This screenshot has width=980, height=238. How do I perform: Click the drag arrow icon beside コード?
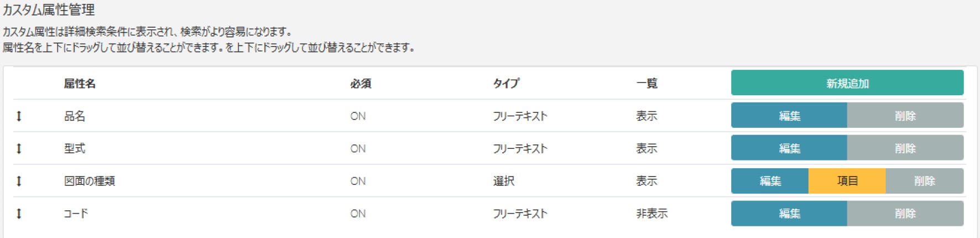(19, 214)
